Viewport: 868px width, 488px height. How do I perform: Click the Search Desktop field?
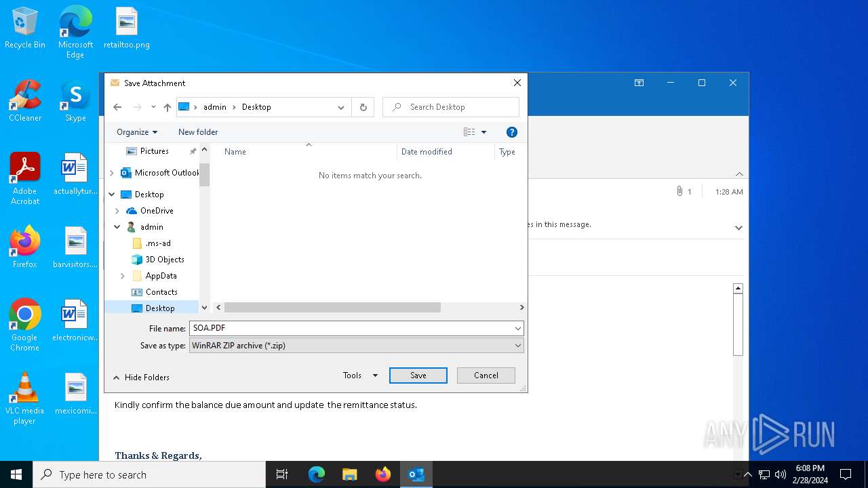pyautogui.click(x=451, y=107)
